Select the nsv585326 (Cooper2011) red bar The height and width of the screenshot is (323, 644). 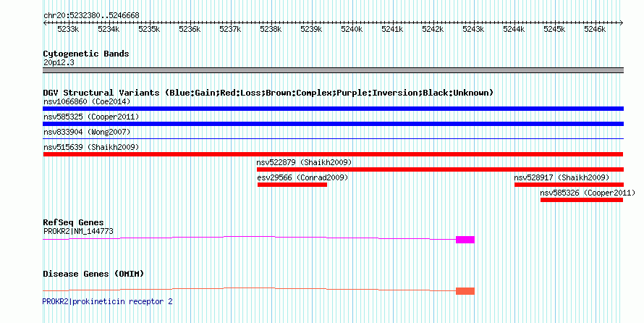coord(582,200)
